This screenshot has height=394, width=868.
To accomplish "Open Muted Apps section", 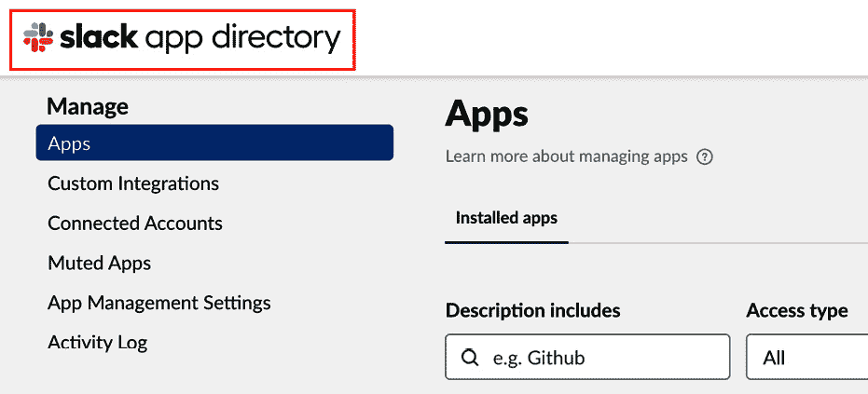I will point(100,263).
